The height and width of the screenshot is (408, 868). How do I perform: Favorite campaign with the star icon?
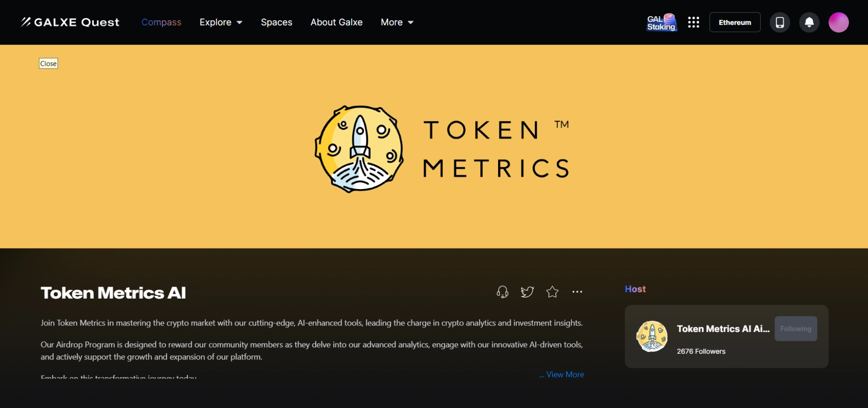(x=552, y=292)
